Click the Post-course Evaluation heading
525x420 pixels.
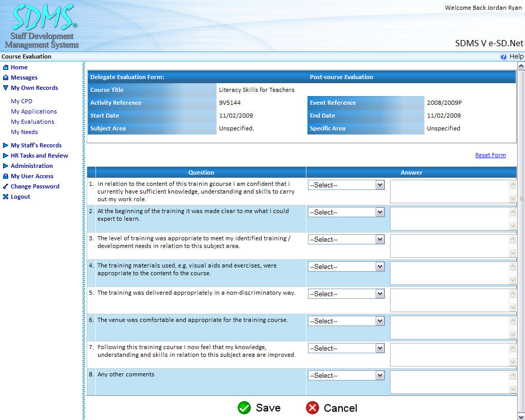(341, 77)
